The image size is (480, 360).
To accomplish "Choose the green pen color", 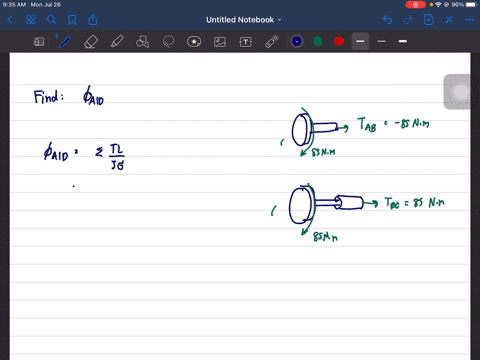I will [318, 41].
